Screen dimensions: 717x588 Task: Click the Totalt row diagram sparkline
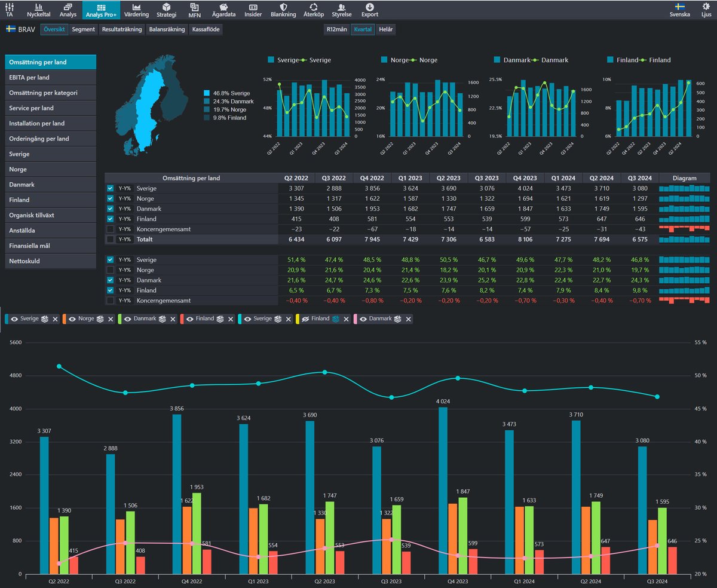pos(684,239)
